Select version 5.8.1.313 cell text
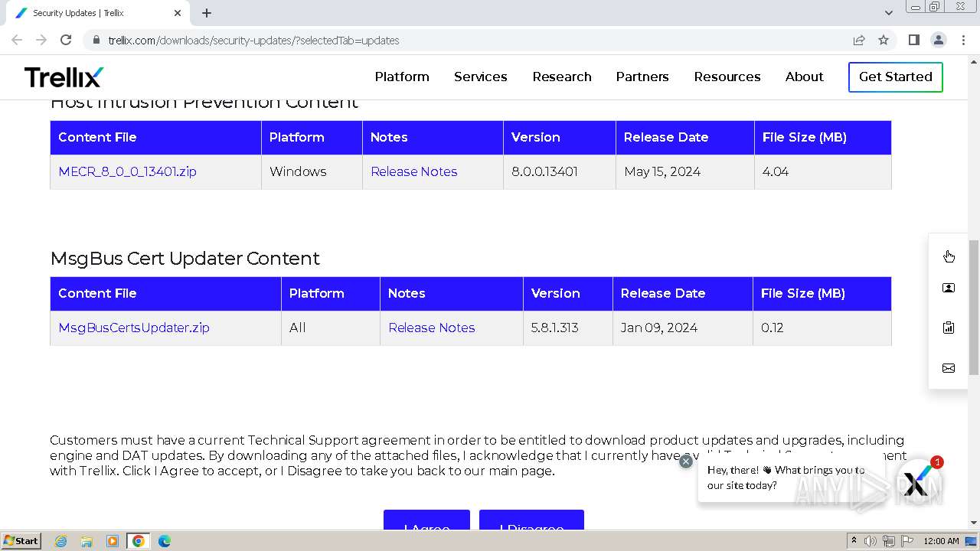Viewport: 980px width, 551px height. pos(554,328)
